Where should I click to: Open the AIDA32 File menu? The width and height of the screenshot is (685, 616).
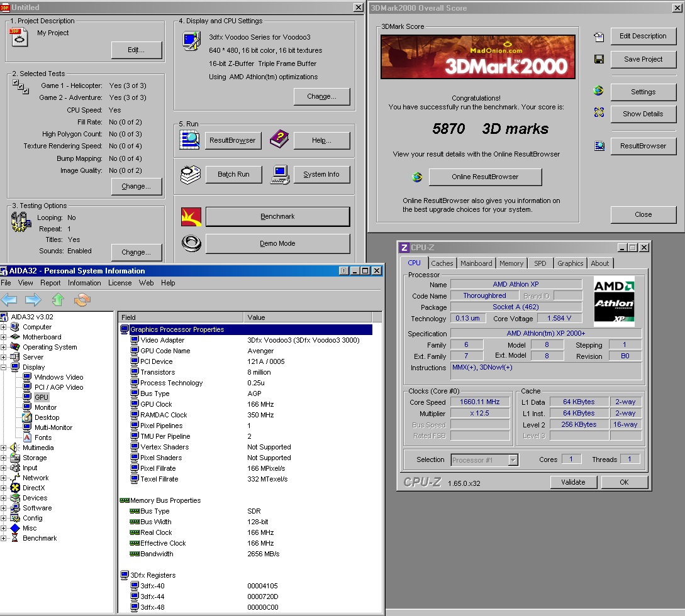point(6,283)
